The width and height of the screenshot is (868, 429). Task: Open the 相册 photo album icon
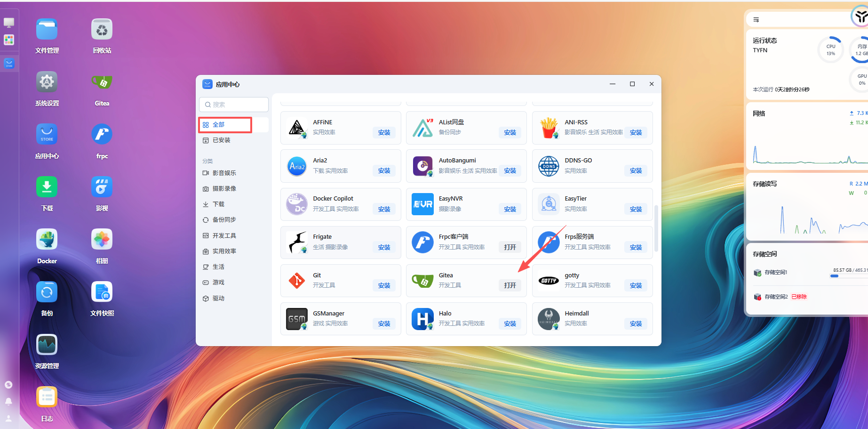point(102,240)
